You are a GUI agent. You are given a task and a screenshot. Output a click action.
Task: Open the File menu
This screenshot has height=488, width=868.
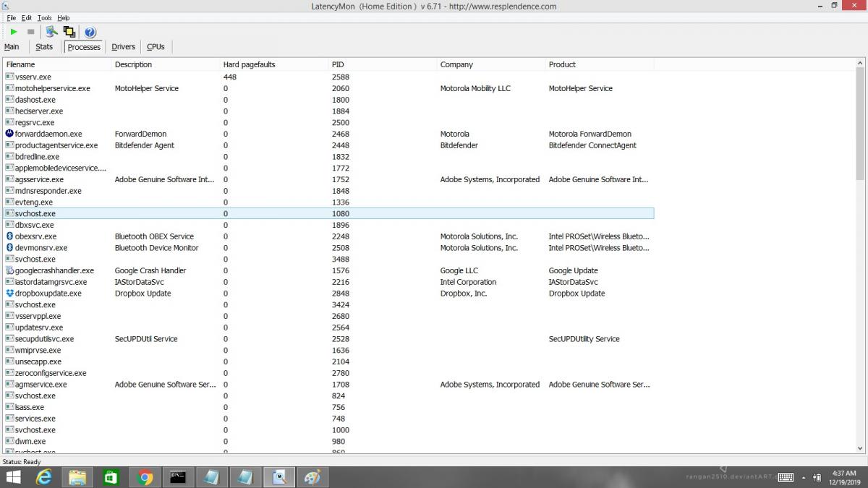12,17
